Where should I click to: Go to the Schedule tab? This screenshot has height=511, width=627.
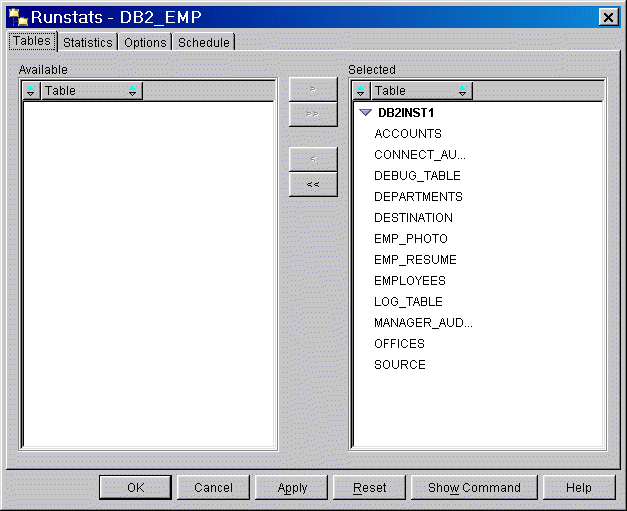204,42
